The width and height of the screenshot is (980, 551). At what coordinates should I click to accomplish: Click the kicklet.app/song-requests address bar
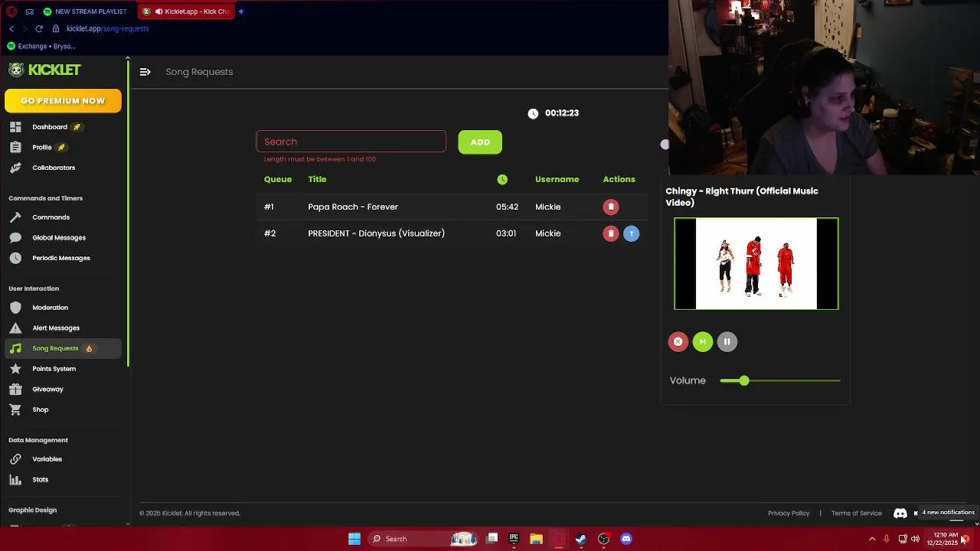point(107,28)
